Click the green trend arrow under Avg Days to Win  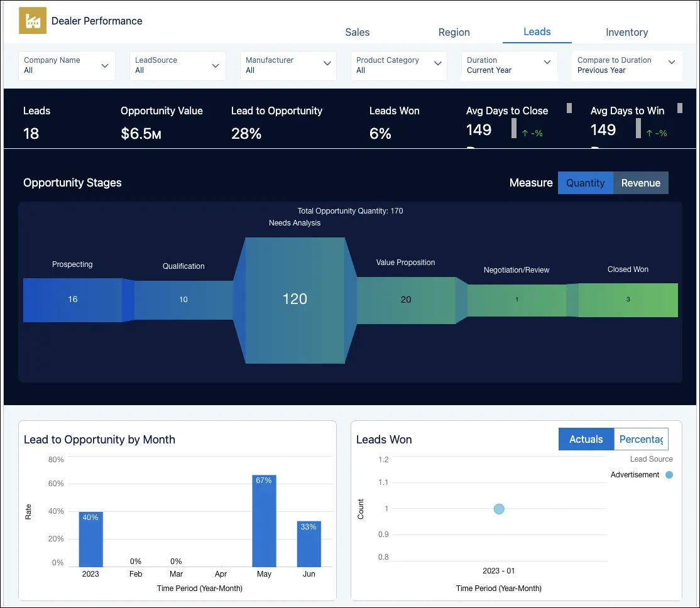[x=649, y=133]
